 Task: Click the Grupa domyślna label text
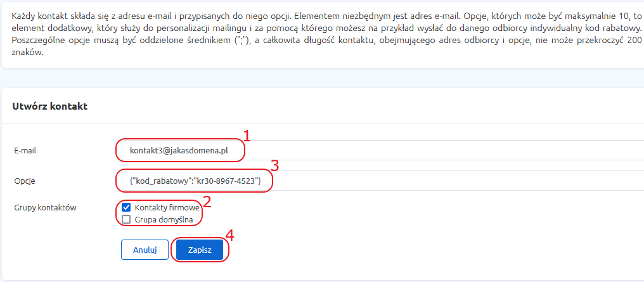[x=164, y=220]
